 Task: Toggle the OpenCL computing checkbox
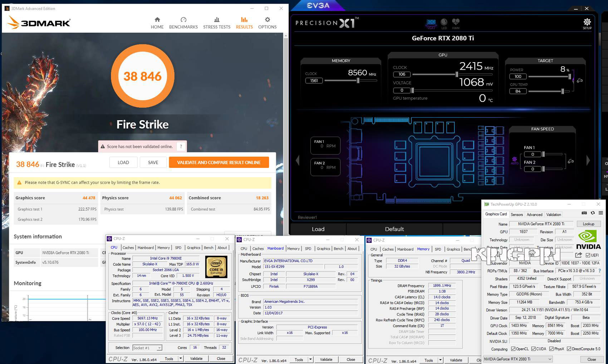pyautogui.click(x=513, y=349)
